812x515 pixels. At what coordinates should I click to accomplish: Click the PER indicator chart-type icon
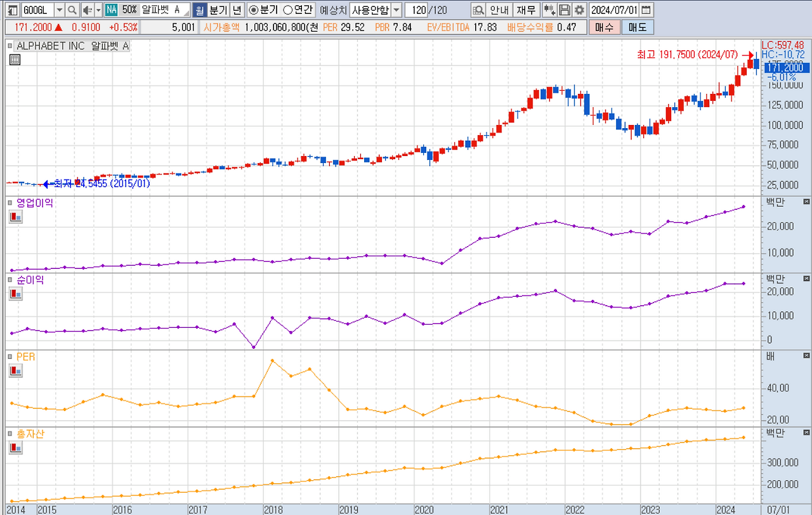click(x=15, y=371)
